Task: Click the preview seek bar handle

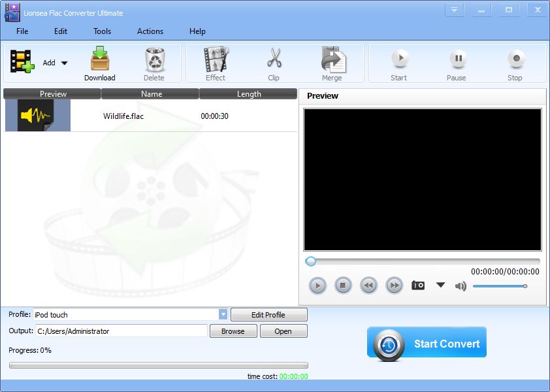Action: click(310, 261)
